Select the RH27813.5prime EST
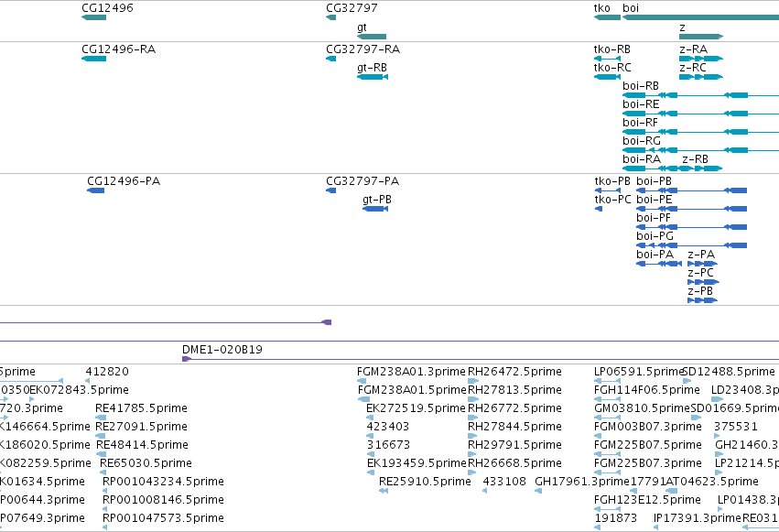The image size is (779, 532). [x=473, y=399]
